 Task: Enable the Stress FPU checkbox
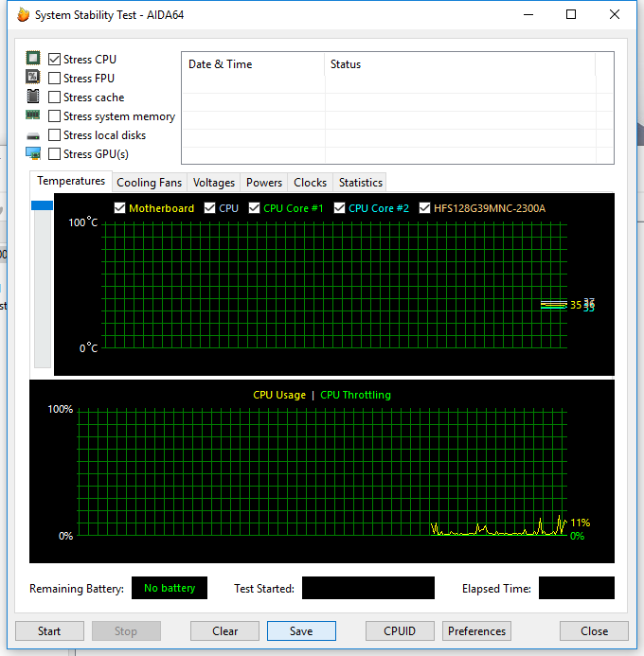pyautogui.click(x=54, y=79)
